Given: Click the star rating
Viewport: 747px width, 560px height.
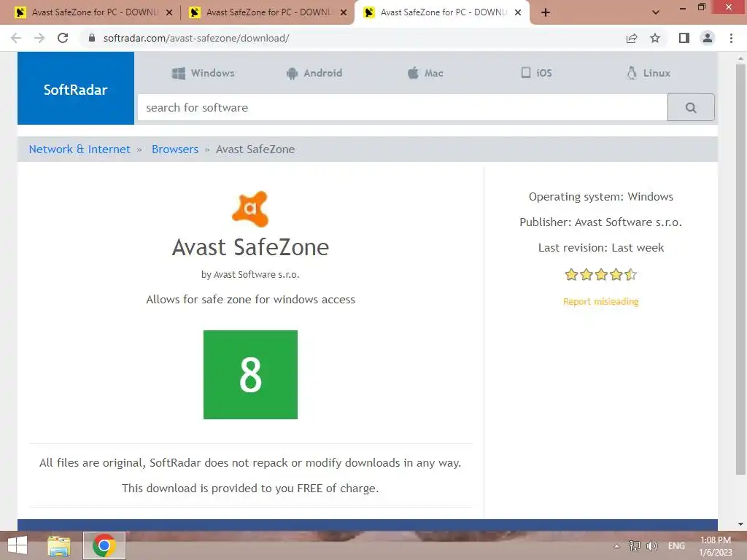Looking at the screenshot, I should point(600,274).
